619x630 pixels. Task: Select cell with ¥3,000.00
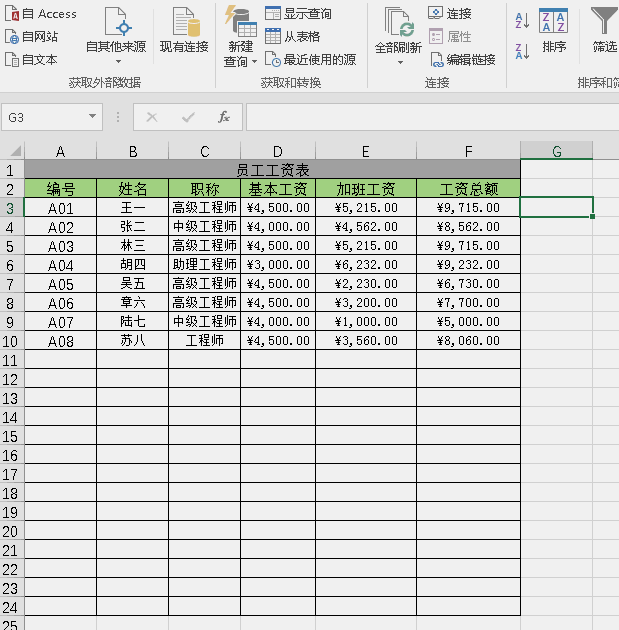pos(278,264)
